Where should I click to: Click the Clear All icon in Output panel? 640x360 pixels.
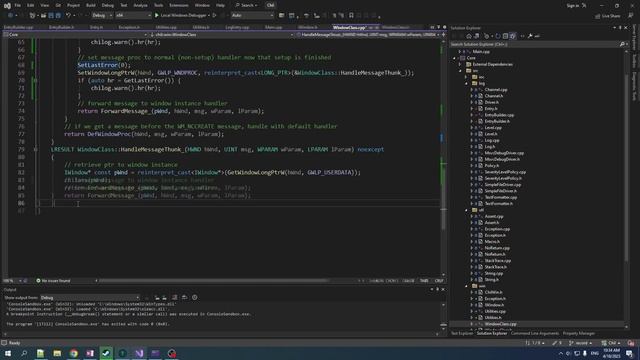tap(175, 298)
